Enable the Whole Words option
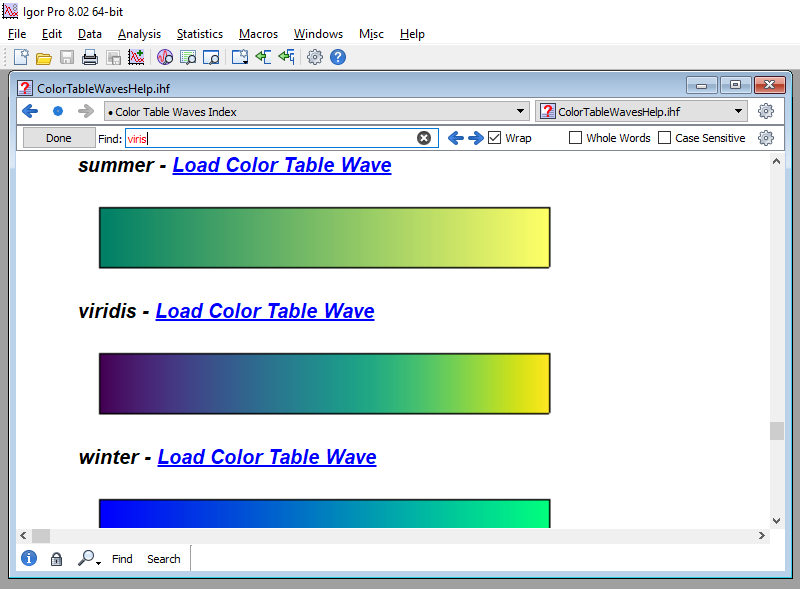Screen dimensions: 800x589 tap(577, 138)
